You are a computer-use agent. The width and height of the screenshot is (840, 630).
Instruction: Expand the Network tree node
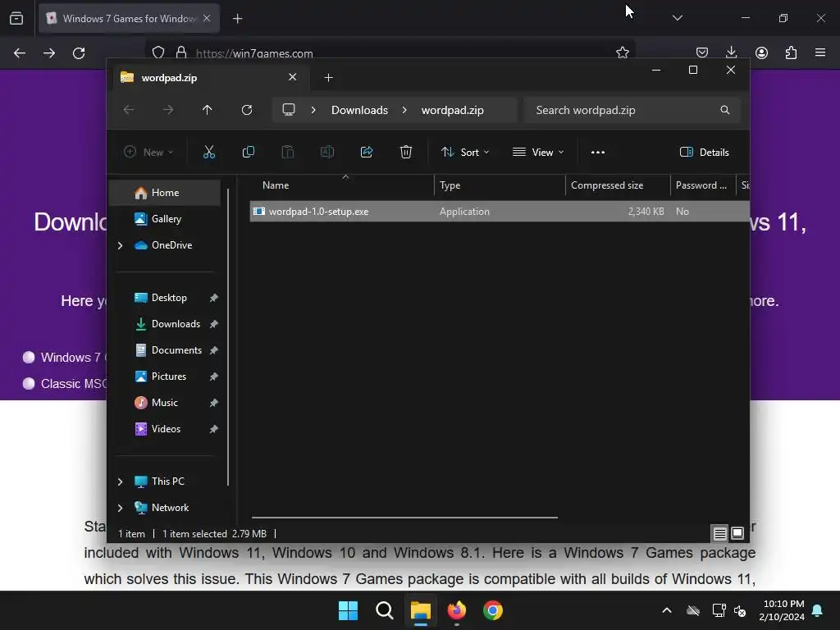tap(120, 508)
